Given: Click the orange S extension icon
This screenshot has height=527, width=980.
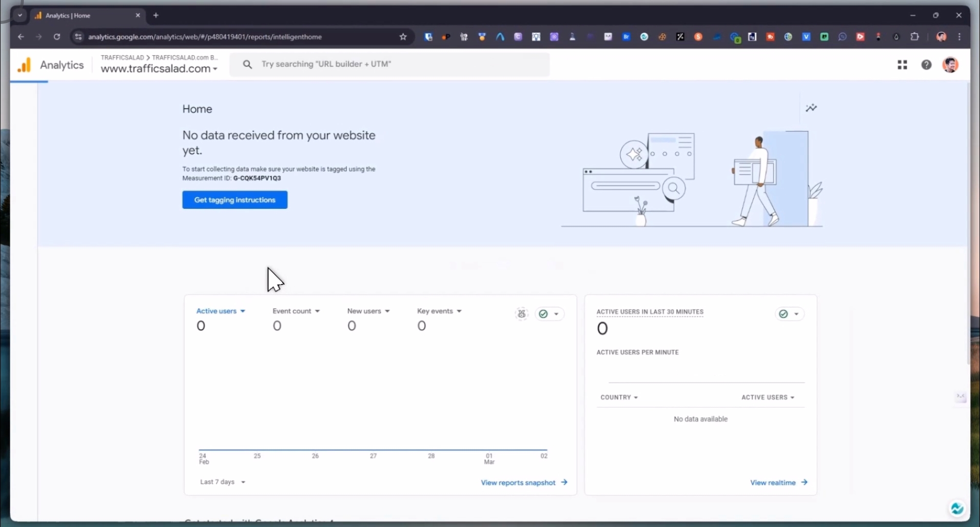Looking at the screenshot, I should click(698, 37).
